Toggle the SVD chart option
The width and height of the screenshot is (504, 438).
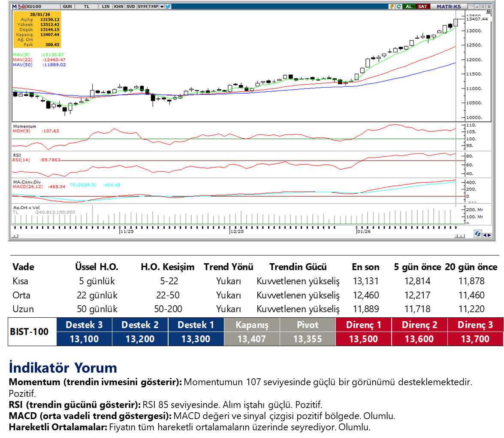pyautogui.click(x=130, y=6)
